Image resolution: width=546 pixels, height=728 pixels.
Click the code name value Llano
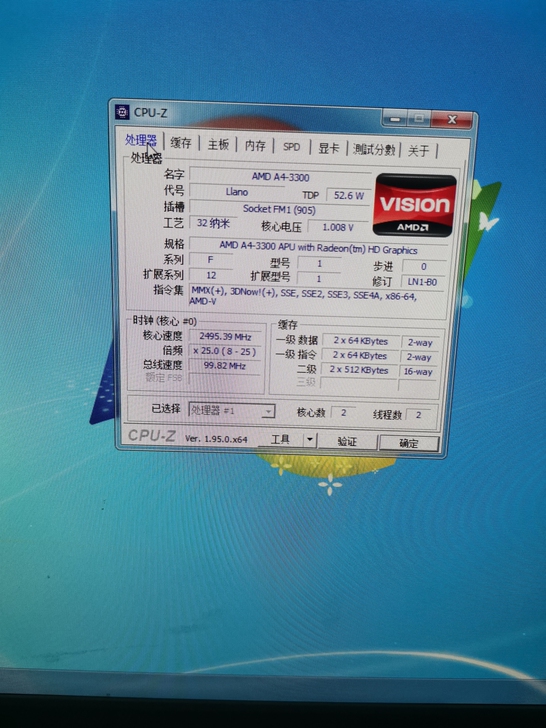237,192
